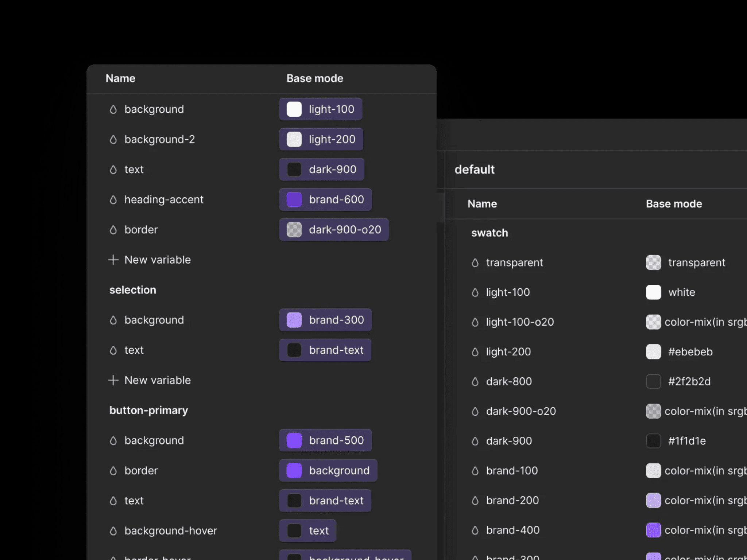
Task: Click Base mode column header in left panel
Action: (x=315, y=78)
